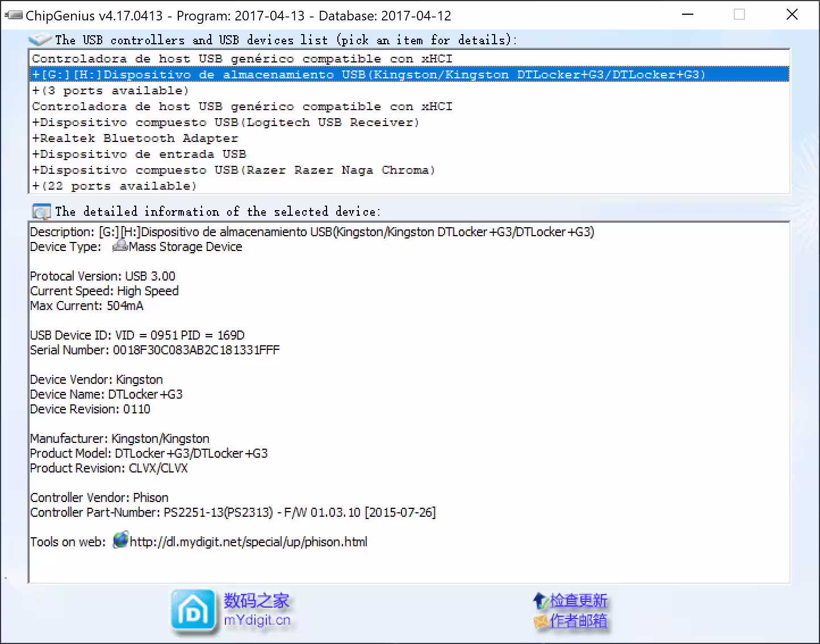Select the Logitech USB Receiver device row
Image resolution: width=820 pixels, height=644 pixels.
409,122
